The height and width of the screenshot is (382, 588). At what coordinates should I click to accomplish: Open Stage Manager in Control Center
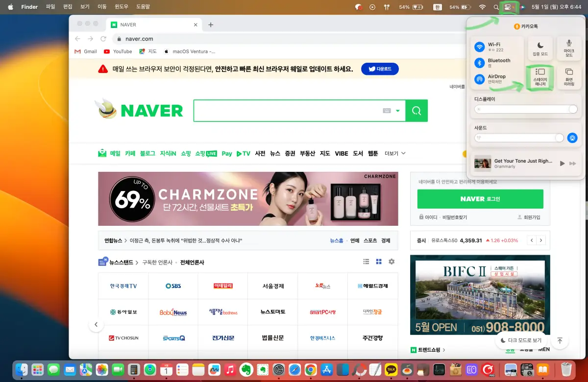(x=539, y=77)
